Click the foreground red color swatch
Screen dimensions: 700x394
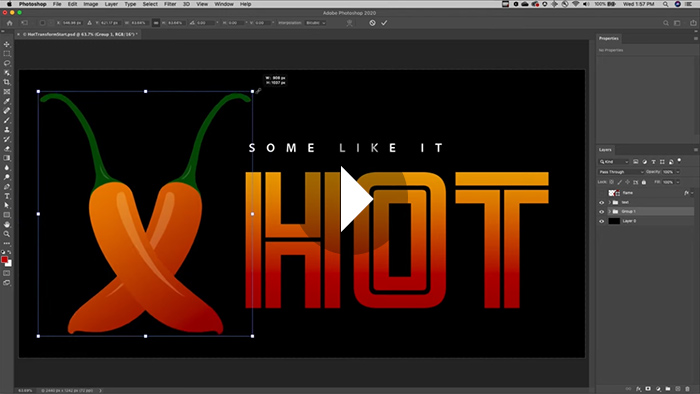[4, 260]
